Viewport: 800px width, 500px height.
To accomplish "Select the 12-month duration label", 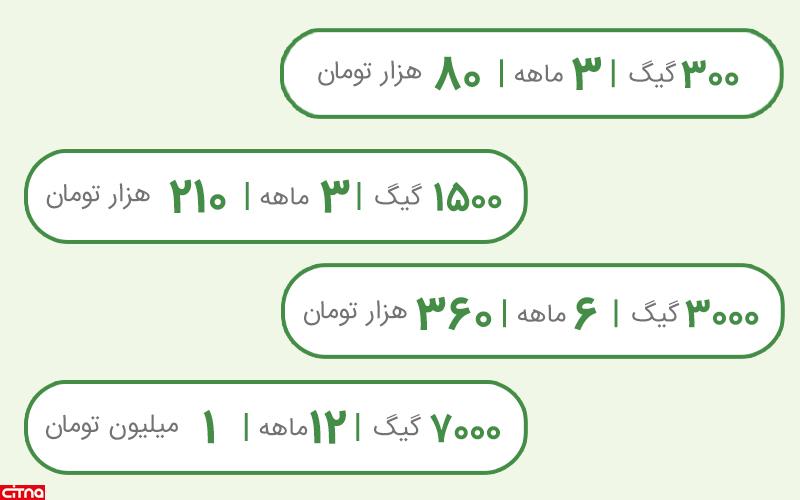I will tap(326, 429).
